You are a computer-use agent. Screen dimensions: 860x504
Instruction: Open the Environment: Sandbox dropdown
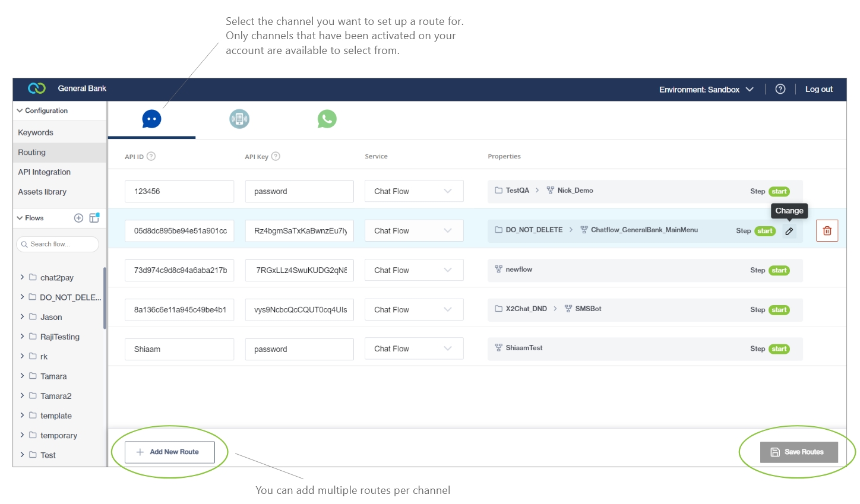706,90
